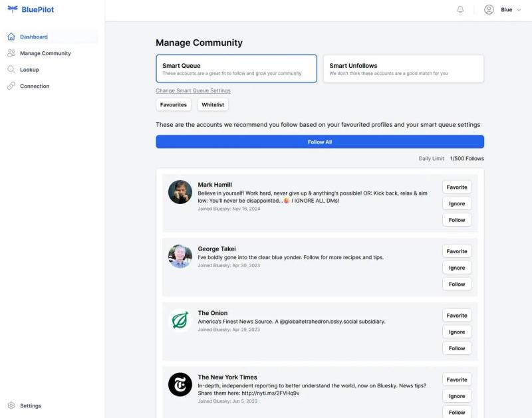Click the user profile avatar icon
Viewport: 532px width, 418px height.
tap(489, 9)
